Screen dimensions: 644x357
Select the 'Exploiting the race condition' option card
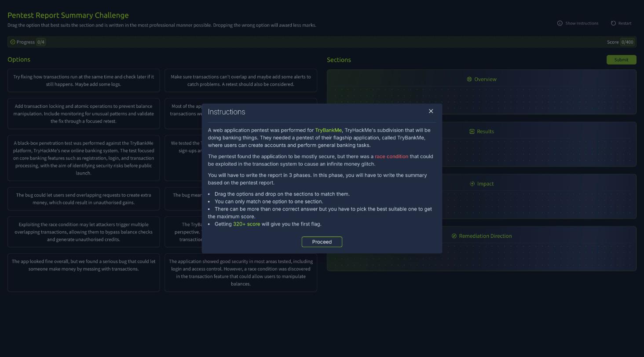pos(84,232)
